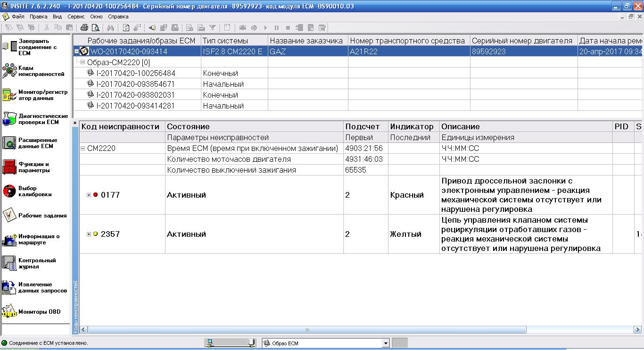Image resolution: width=644 pixels, height=350 pixels.
Task: Open the Окно menu
Action: pyautogui.click(x=97, y=17)
